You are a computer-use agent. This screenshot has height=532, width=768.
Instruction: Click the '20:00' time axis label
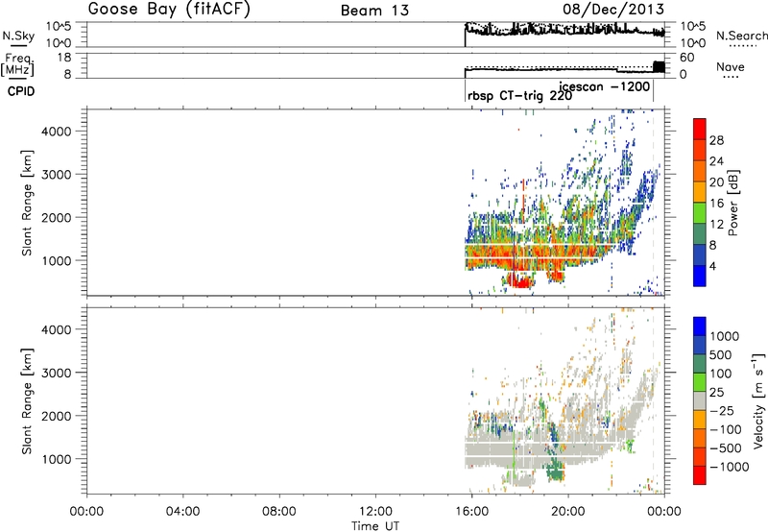click(x=568, y=512)
